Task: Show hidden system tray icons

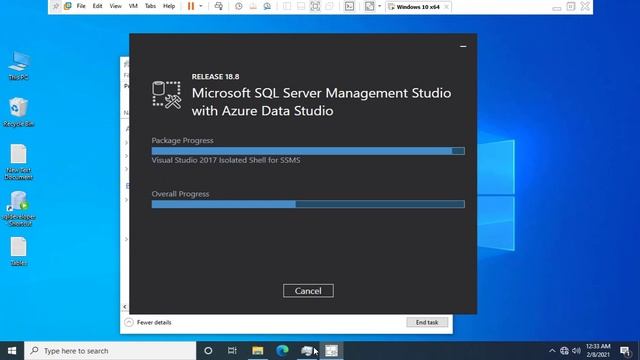Action: (552, 351)
